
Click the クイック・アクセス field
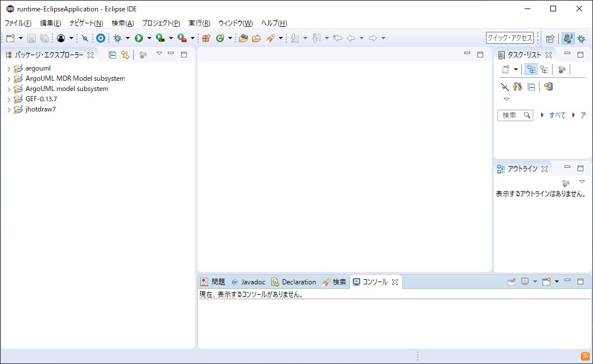point(510,38)
